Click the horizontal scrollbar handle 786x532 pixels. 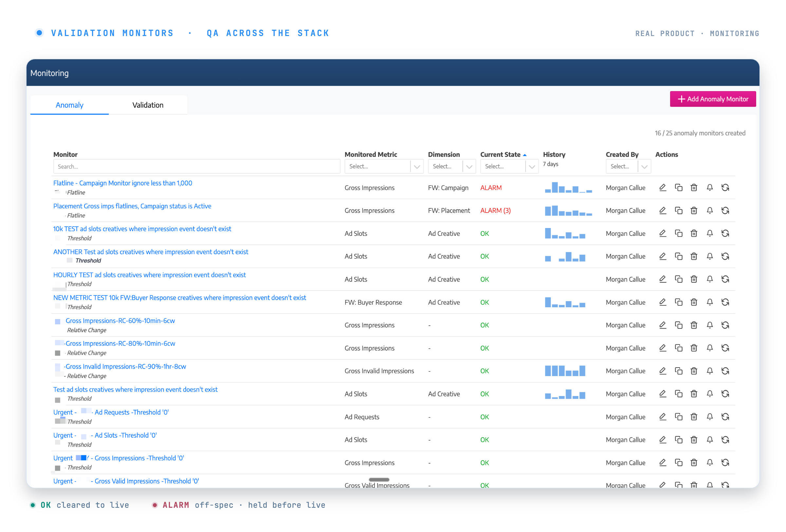point(379,480)
